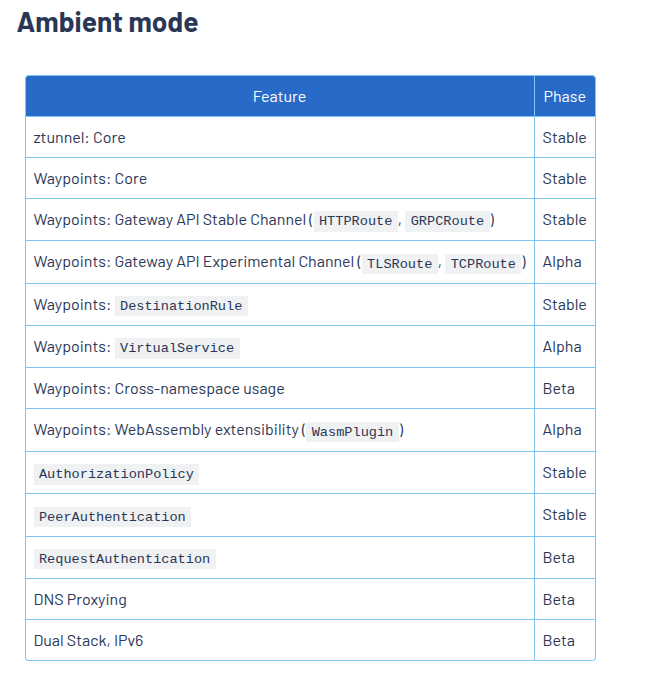Click the "AuthorizationPolicy" code label

tap(116, 474)
